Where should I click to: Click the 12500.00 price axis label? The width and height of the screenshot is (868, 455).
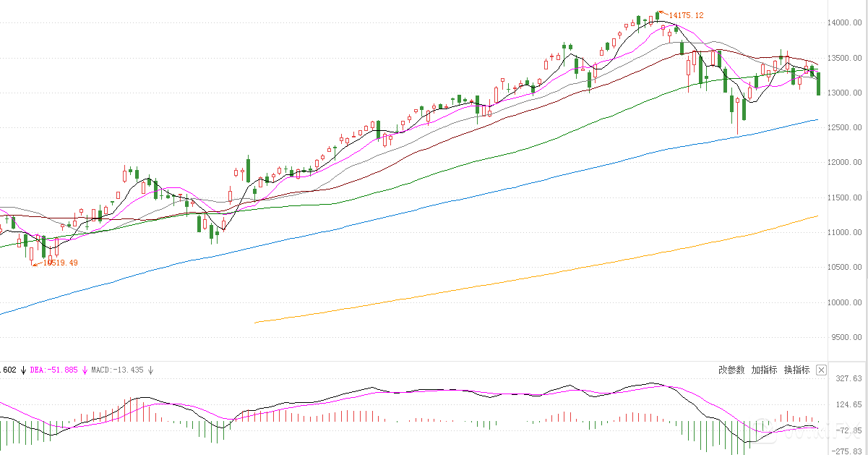[x=846, y=128]
